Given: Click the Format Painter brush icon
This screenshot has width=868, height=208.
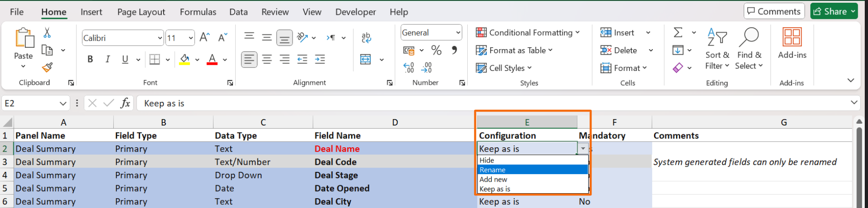Looking at the screenshot, I should click(x=47, y=68).
